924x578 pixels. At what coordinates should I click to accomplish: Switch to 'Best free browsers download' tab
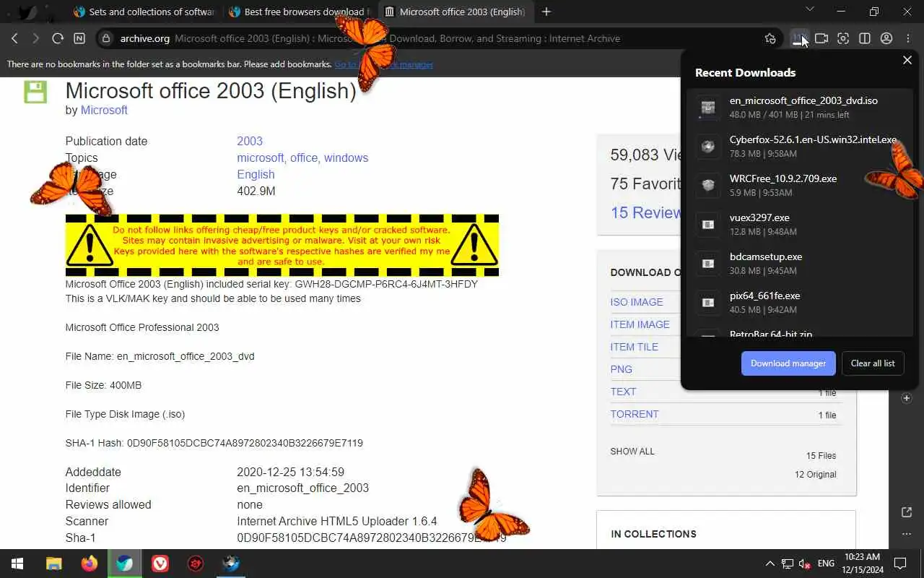point(300,12)
